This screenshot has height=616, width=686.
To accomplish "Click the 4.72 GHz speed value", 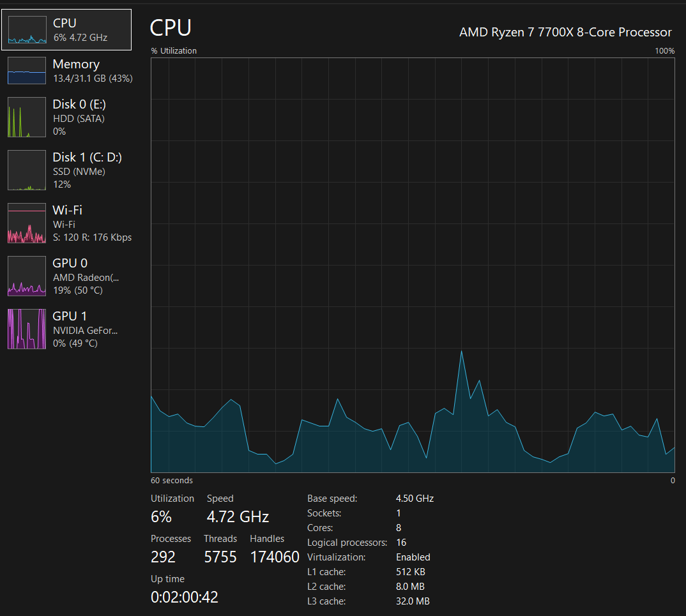I will [238, 517].
